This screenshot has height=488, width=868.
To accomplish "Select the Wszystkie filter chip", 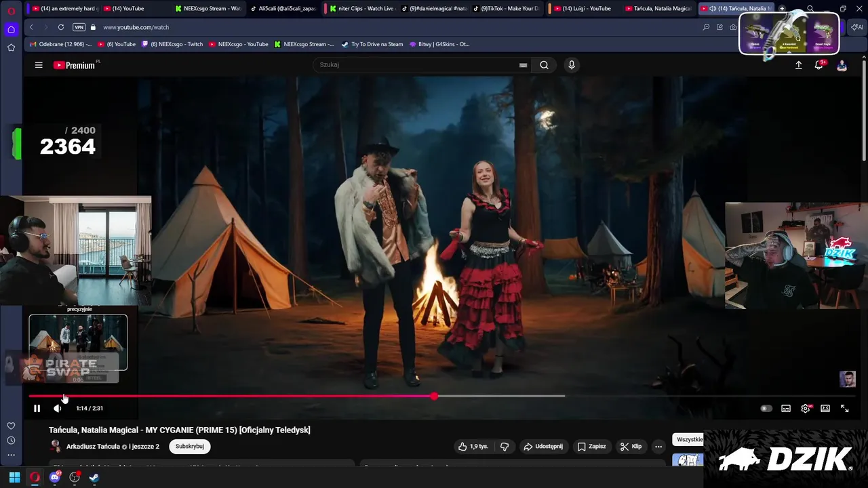I will pyautogui.click(x=689, y=439).
